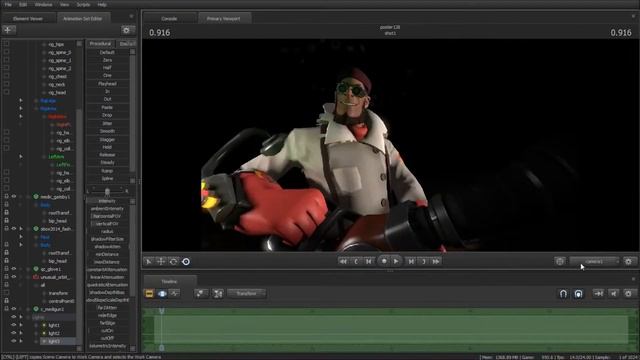The width and height of the screenshot is (640, 360).
Task: Jump to the last frame of the clip
Action: pyautogui.click(x=436, y=261)
